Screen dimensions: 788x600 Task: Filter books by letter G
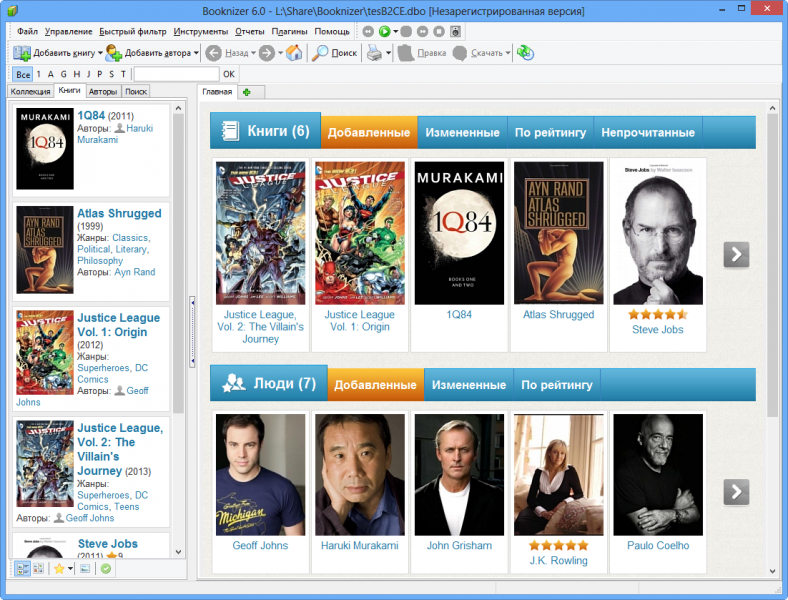63,74
